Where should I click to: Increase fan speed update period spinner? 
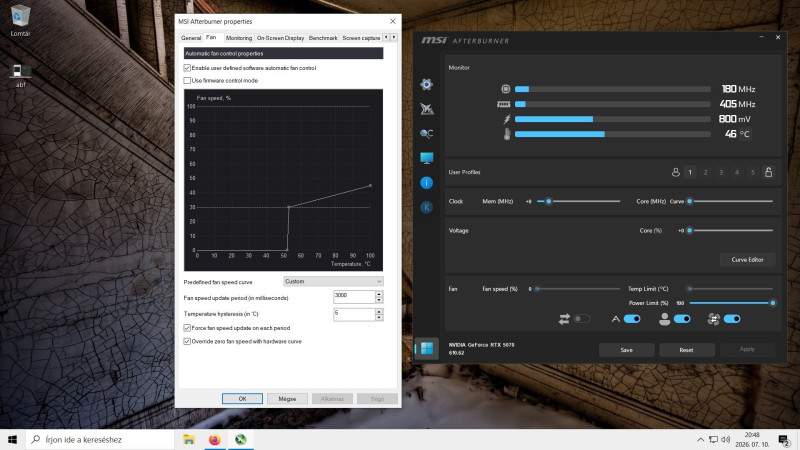[379, 294]
